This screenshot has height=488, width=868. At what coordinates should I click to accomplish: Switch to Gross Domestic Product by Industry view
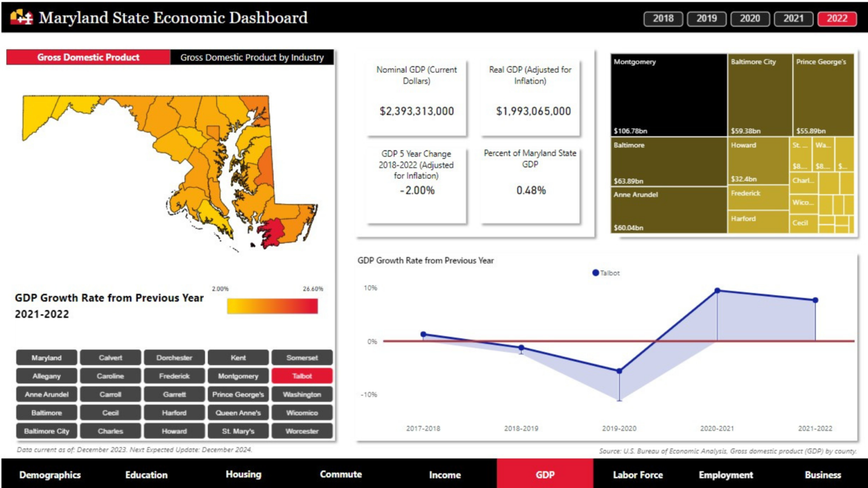point(252,57)
